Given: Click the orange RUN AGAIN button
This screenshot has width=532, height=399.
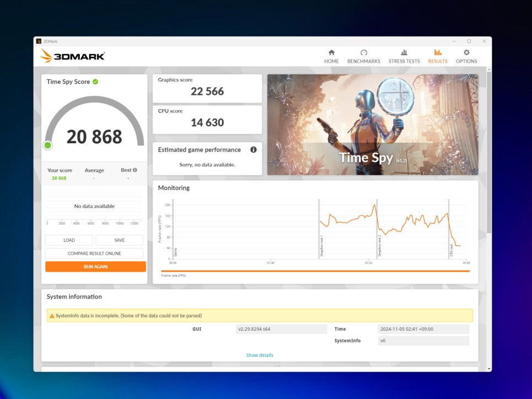Looking at the screenshot, I should [96, 267].
